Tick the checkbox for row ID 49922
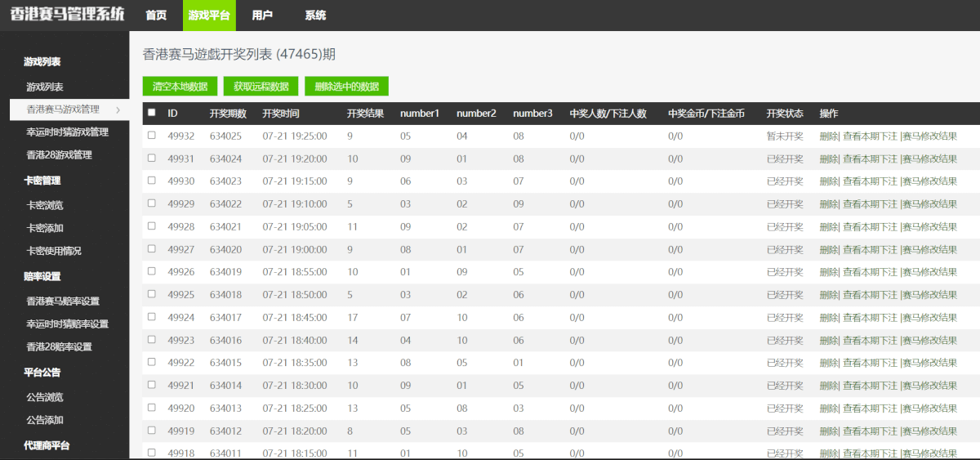Viewport: 980px width, 460px height. tap(151, 362)
